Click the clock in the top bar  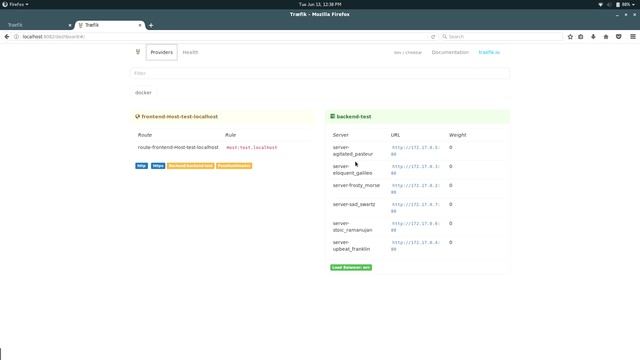320,4
